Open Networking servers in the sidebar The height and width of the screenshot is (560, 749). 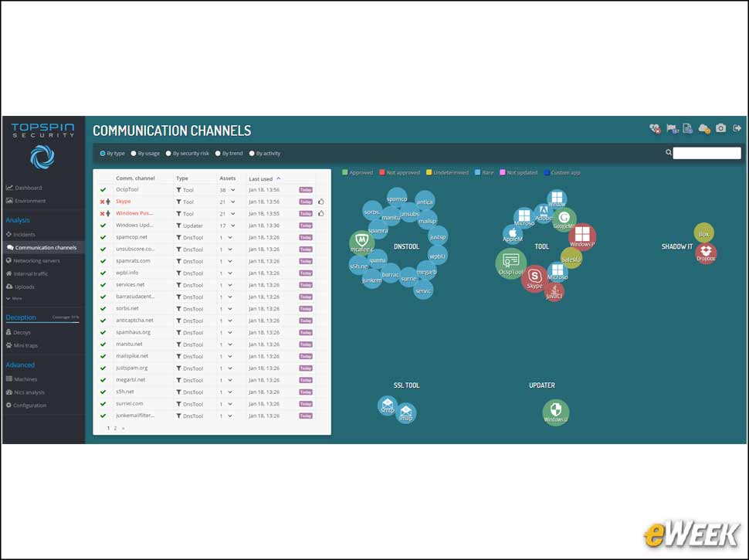point(33,261)
